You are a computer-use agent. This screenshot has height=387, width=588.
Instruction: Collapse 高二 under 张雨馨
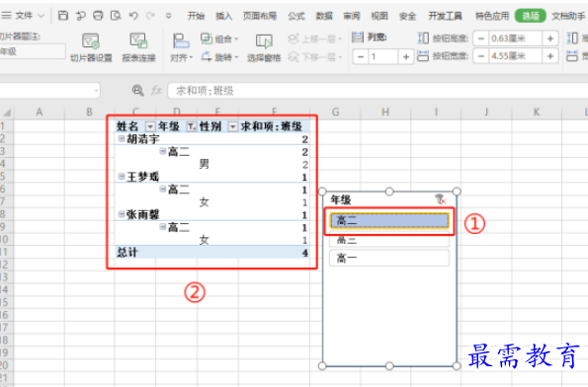pos(163,226)
